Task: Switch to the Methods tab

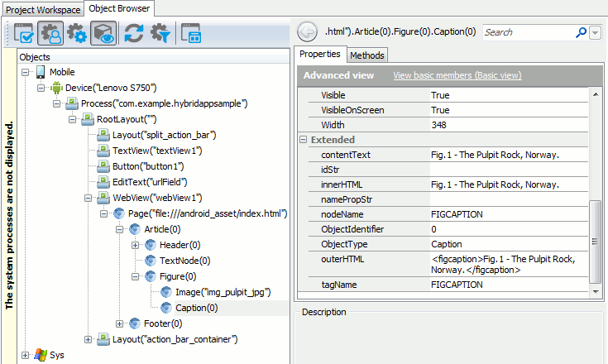Action: (366, 55)
